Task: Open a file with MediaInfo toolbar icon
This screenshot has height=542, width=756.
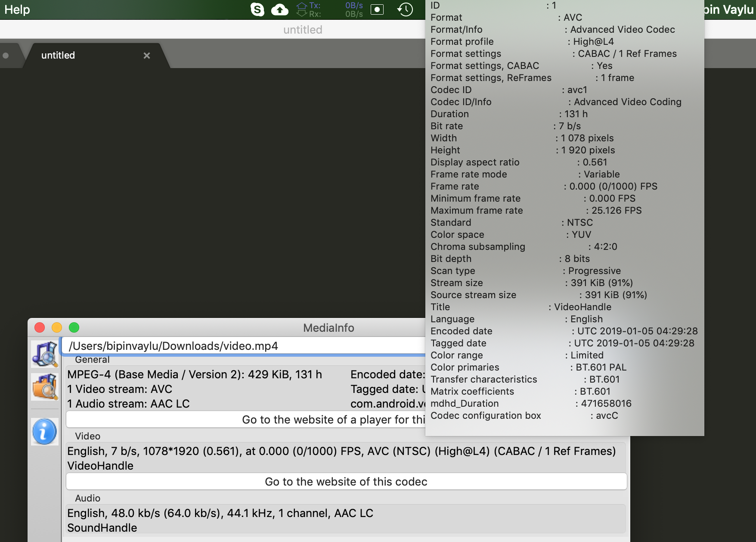Action: [44, 354]
